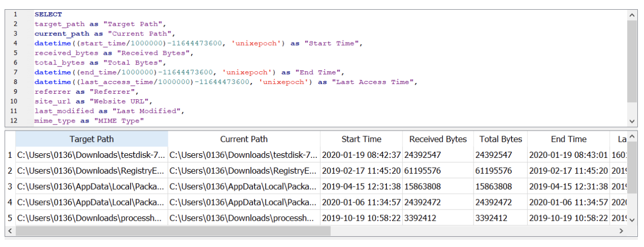Click the SQL editor scroll down arrow

pos(632,121)
